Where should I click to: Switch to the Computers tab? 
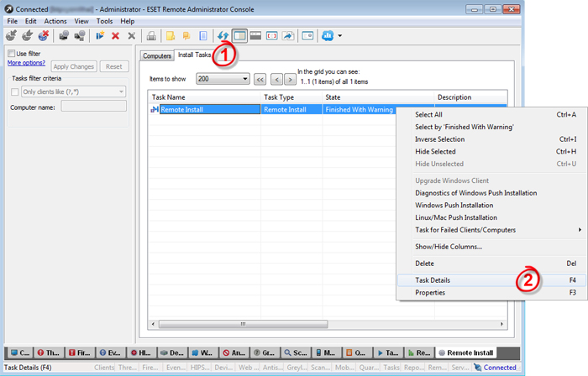pyautogui.click(x=157, y=55)
